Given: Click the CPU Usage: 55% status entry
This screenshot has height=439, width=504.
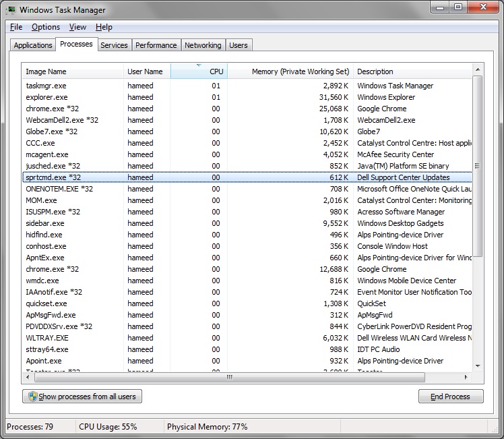Looking at the screenshot, I should tap(108, 427).
